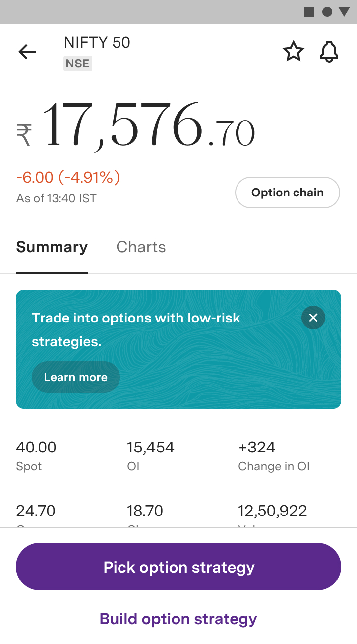Open Build option strategy link
Viewport: 357px width, 644px height.
pyautogui.click(x=178, y=619)
